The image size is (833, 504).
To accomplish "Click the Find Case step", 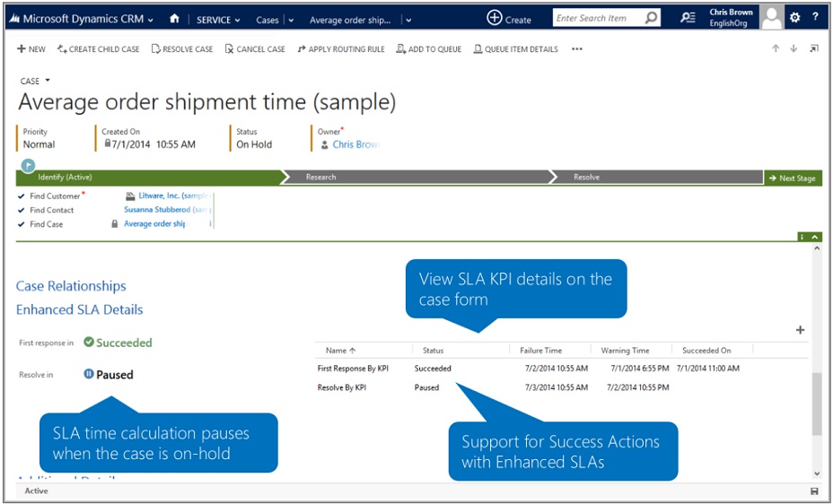I will point(46,224).
